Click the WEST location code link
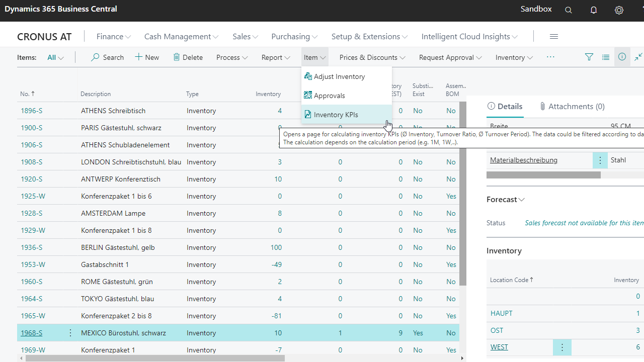This screenshot has width=644, height=362. (499, 347)
